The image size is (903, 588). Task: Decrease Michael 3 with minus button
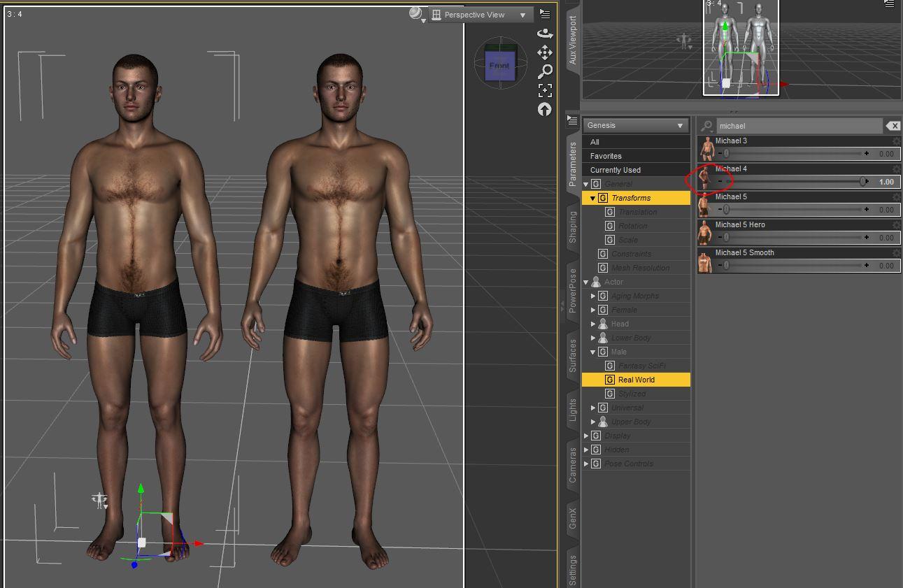tap(720, 153)
